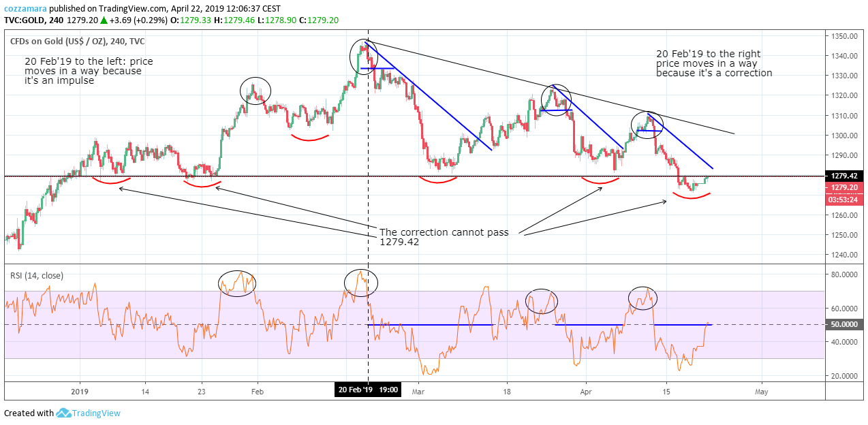Click the 18 date label on the time axis
This screenshot has height=425, width=868.
click(x=507, y=392)
